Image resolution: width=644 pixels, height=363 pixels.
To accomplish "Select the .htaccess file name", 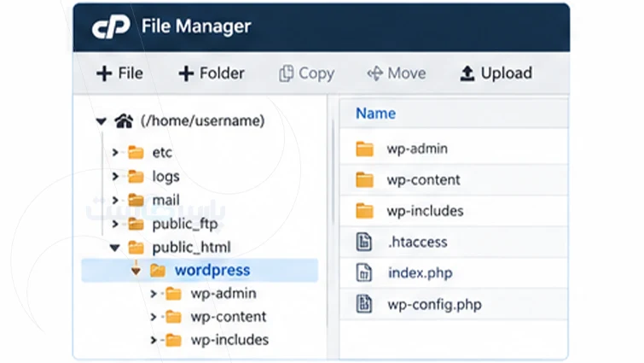I will [x=417, y=242].
